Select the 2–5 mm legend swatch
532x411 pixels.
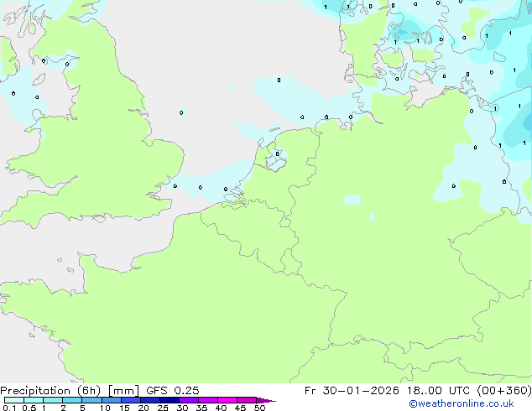pos(72,400)
